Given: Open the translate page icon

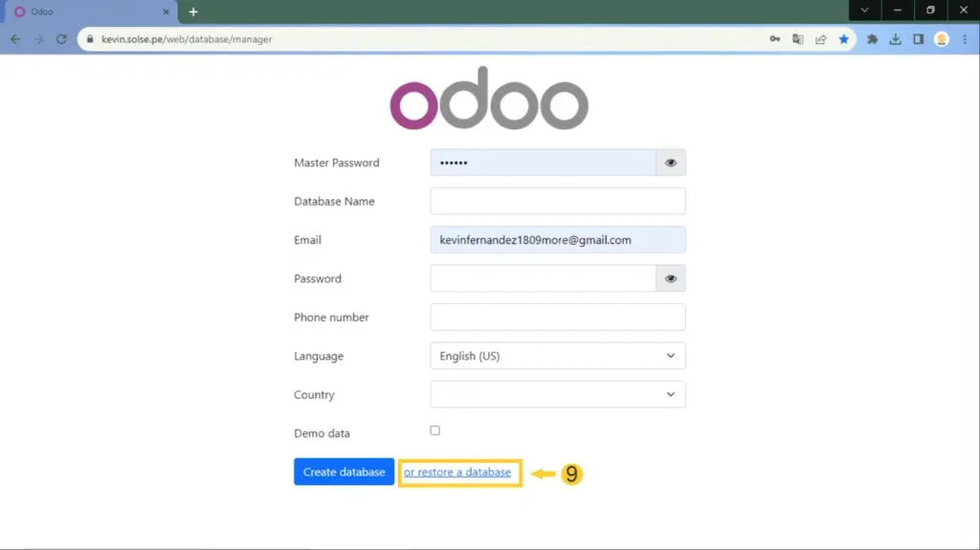Looking at the screenshot, I should pyautogui.click(x=797, y=39).
